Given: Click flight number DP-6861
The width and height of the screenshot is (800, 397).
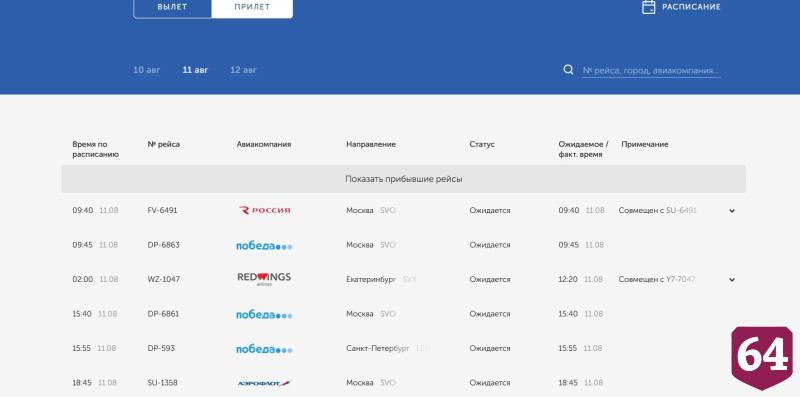Looking at the screenshot, I should pos(163,314).
